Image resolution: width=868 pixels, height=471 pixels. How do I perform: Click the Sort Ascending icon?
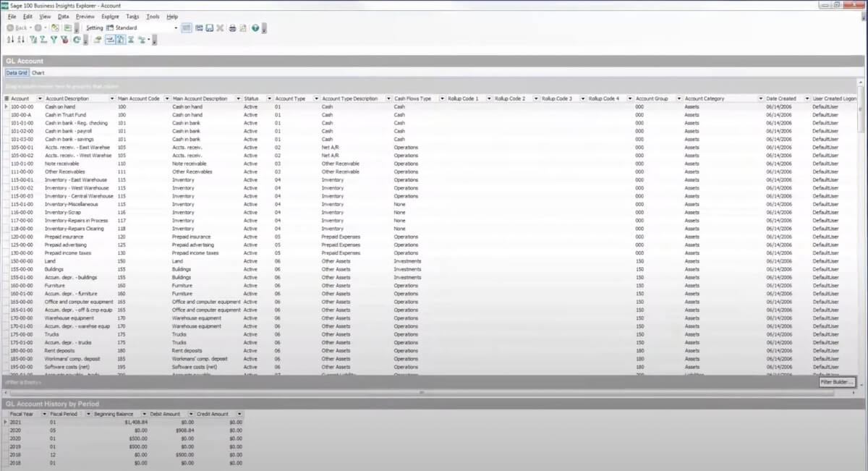[x=10, y=39]
